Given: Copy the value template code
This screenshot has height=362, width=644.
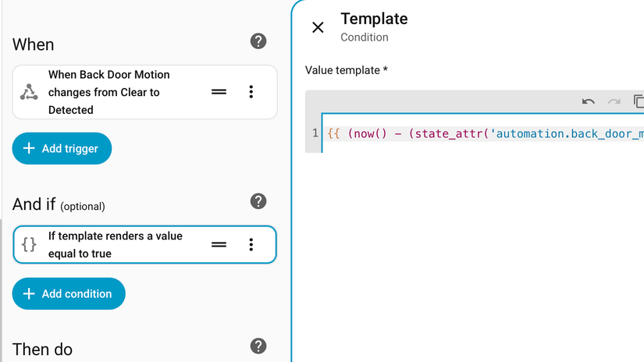Looking at the screenshot, I should click(x=638, y=101).
